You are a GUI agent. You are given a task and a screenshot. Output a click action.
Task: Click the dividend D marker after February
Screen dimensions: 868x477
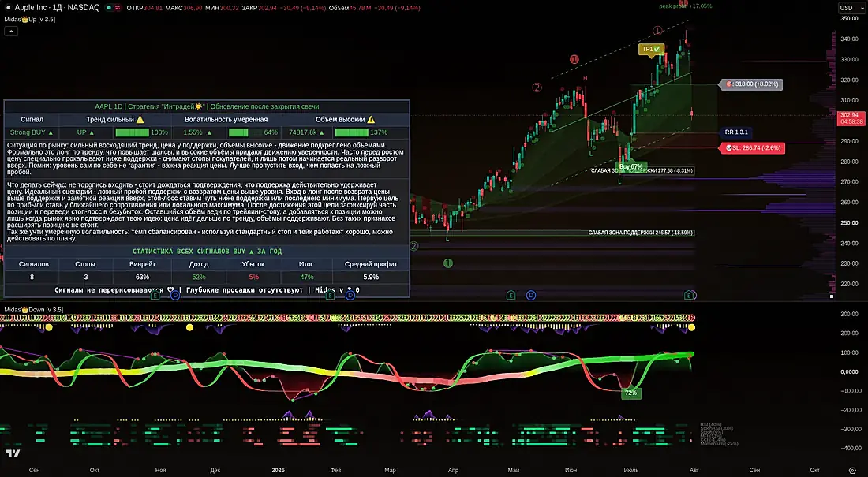coord(350,296)
